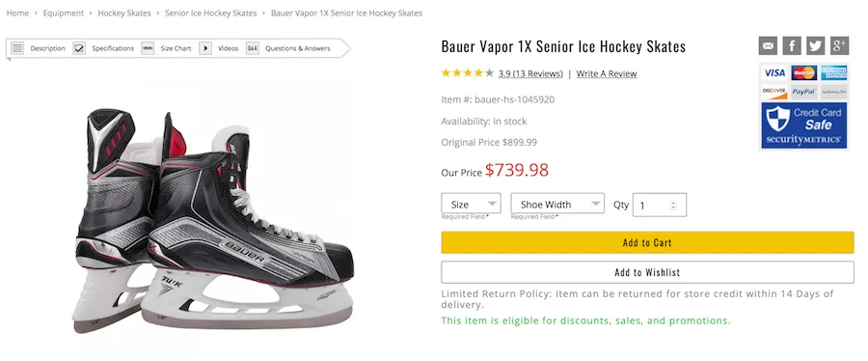Open the Shoe Width dropdown
Screen dimensions: 868x361
(x=557, y=204)
